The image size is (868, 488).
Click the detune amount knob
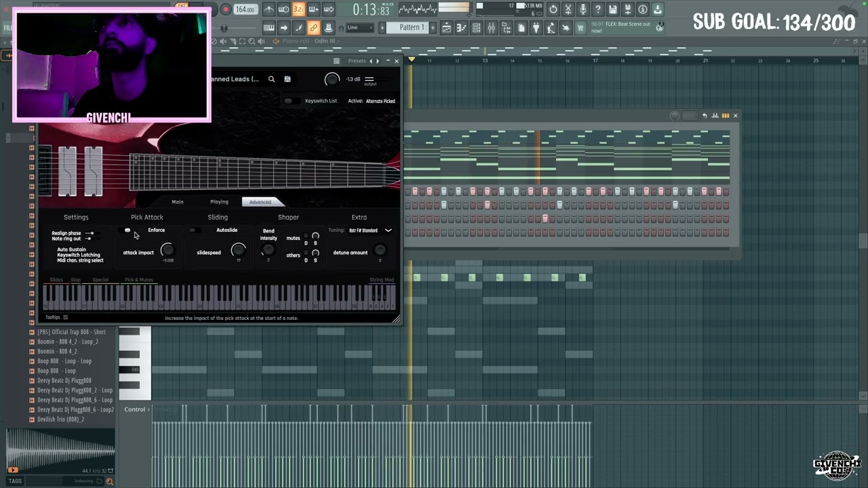[380, 251]
